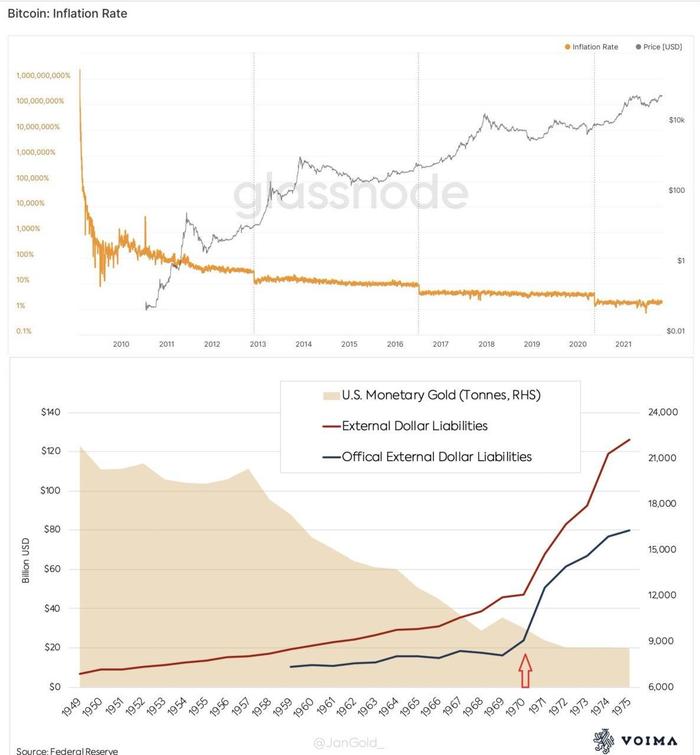Viewport: 700px width, 755px height.
Task: Click the "Billion USD" axis title
Action: (x=26, y=560)
